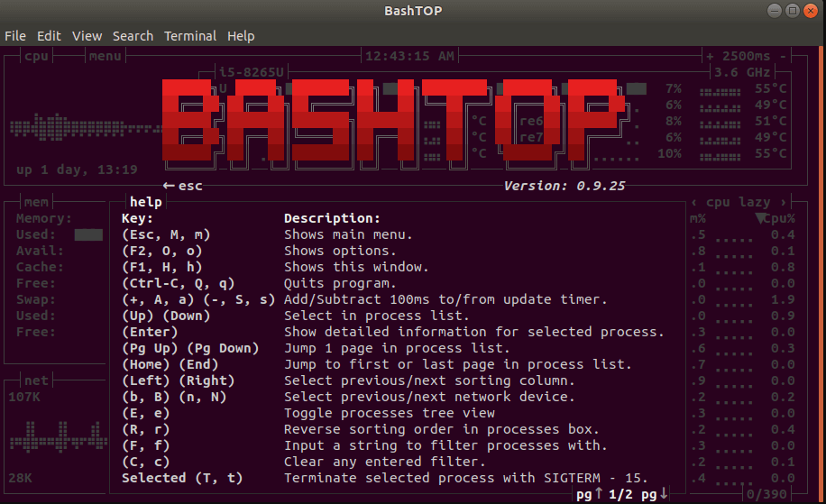The width and height of the screenshot is (826, 504).
Task: Click 'Terminate selected process with SIGTERM' line
Action: 465,478
